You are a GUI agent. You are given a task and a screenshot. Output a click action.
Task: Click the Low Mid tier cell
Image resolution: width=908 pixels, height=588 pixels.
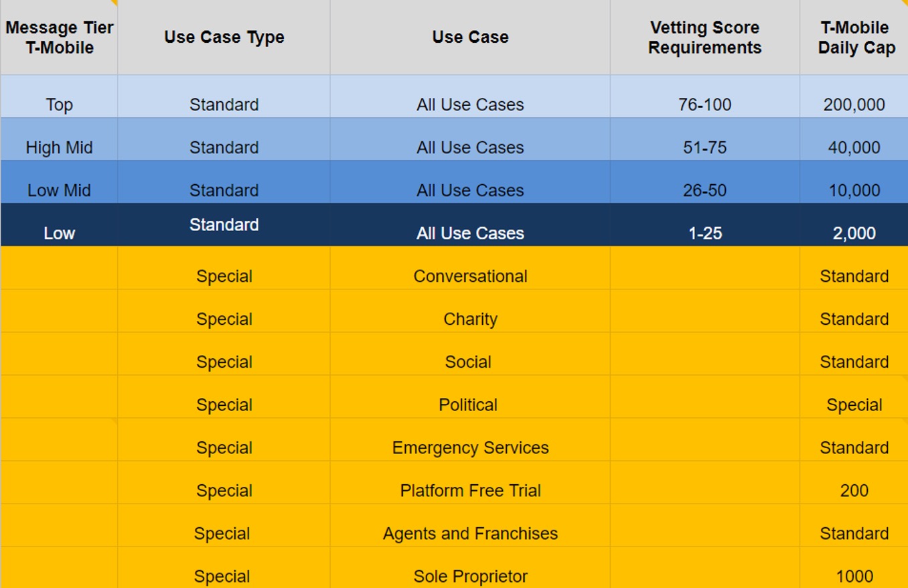click(59, 182)
